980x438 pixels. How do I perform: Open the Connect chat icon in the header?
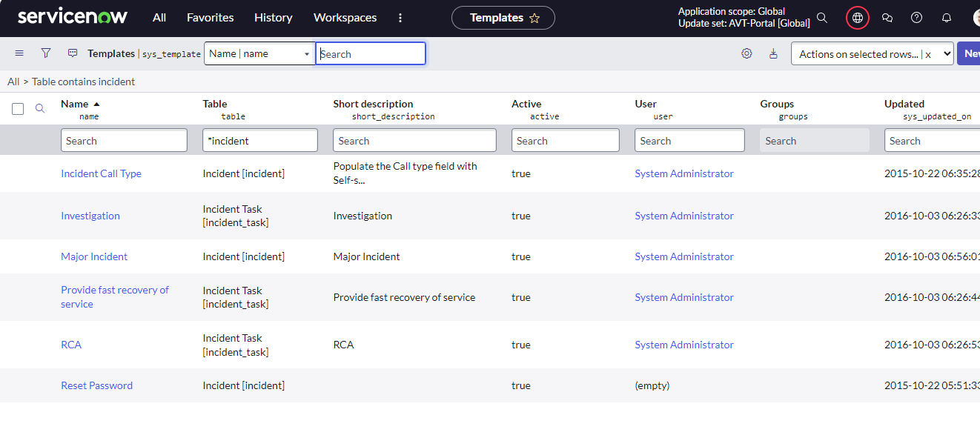[887, 17]
